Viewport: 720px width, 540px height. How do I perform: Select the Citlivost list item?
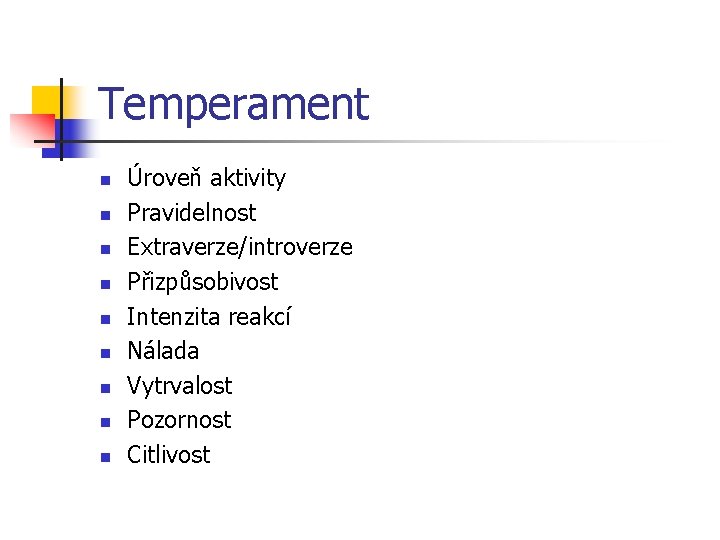168,455
